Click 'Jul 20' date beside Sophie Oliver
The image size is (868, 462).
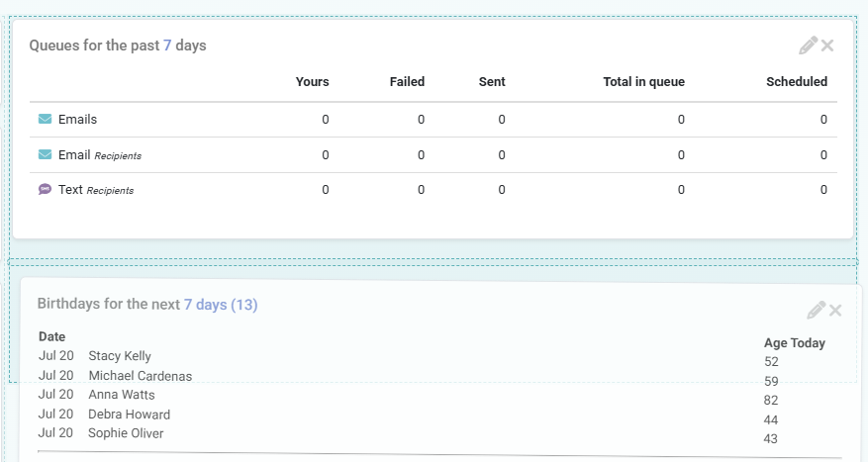coord(55,432)
